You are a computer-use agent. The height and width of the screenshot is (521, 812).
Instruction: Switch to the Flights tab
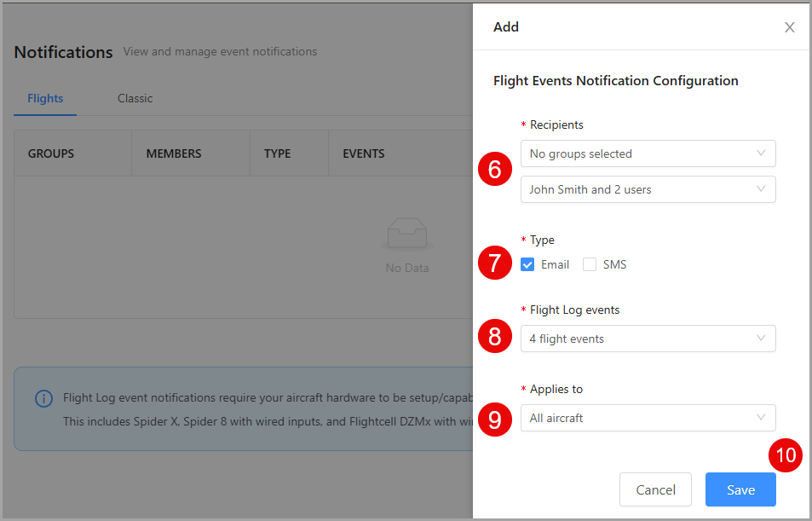point(45,98)
